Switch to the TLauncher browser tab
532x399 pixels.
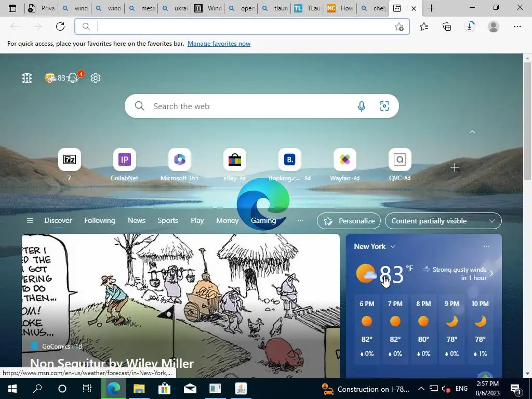coord(308,8)
